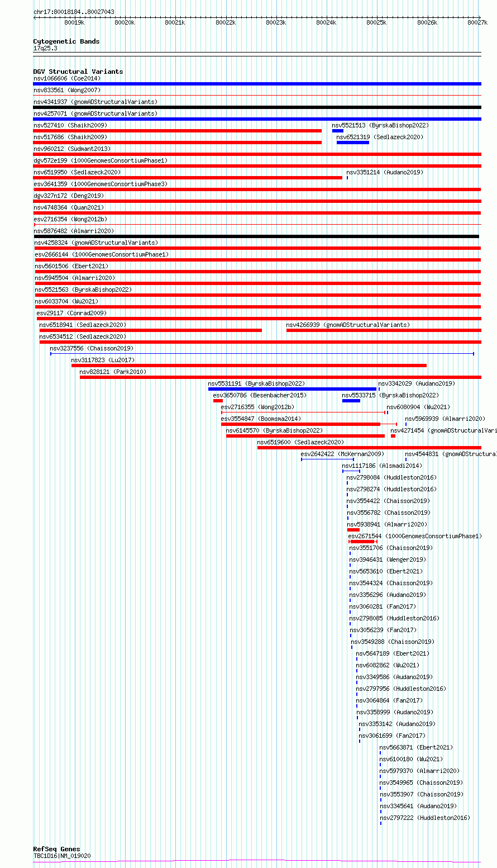
Task: Open esv29117 (Conrad2009) variant
Action: coord(71,313)
